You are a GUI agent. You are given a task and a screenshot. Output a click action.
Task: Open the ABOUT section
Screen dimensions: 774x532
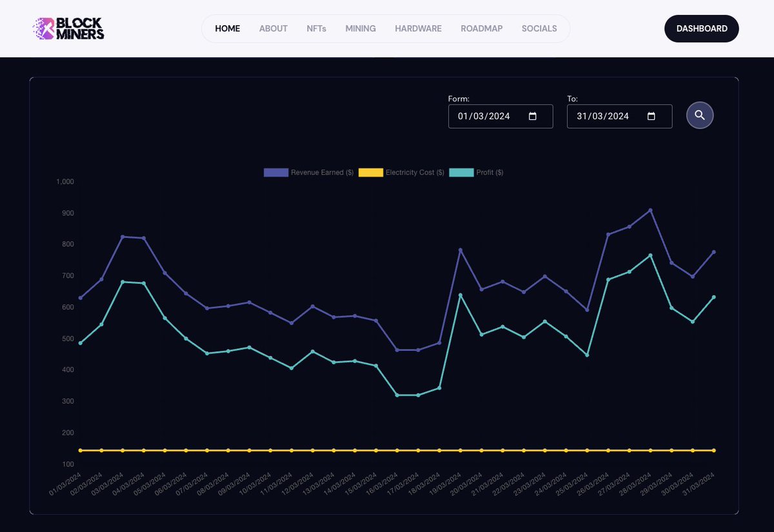(273, 28)
